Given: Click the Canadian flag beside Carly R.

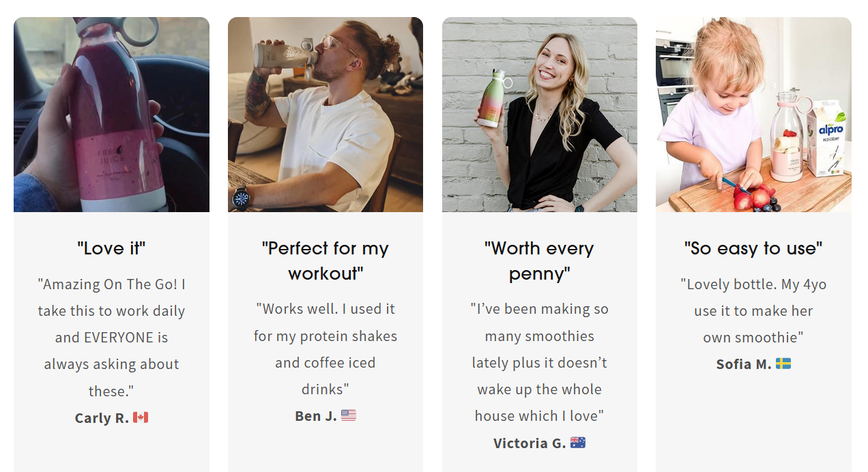Looking at the screenshot, I should pos(141,417).
